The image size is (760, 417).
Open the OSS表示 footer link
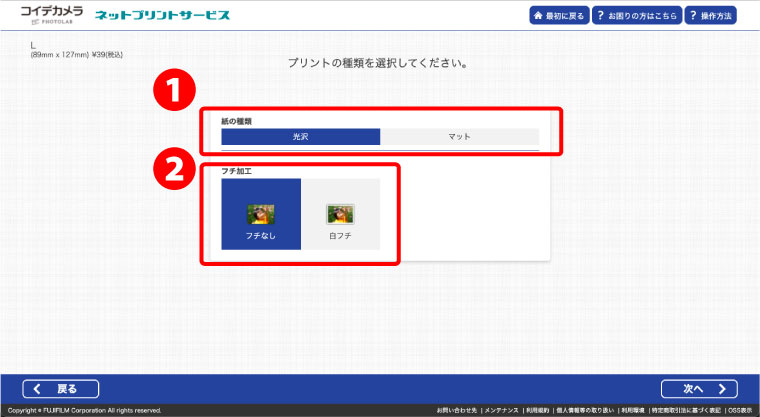click(741, 410)
